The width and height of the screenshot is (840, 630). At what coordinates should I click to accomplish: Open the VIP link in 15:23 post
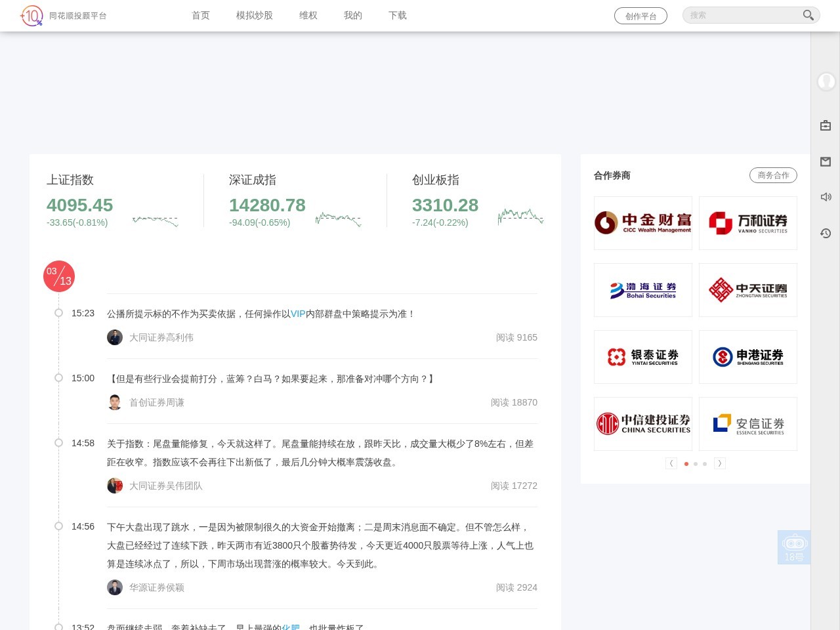point(298,314)
